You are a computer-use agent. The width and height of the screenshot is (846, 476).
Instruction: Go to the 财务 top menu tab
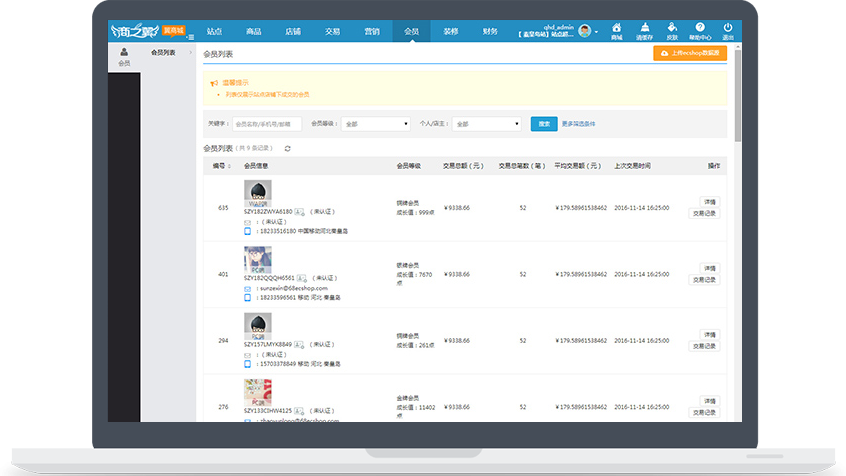(x=490, y=31)
